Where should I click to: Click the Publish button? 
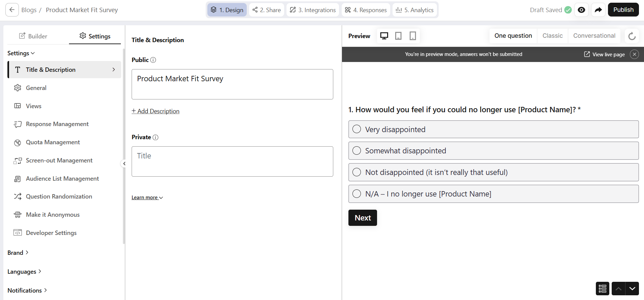(623, 10)
